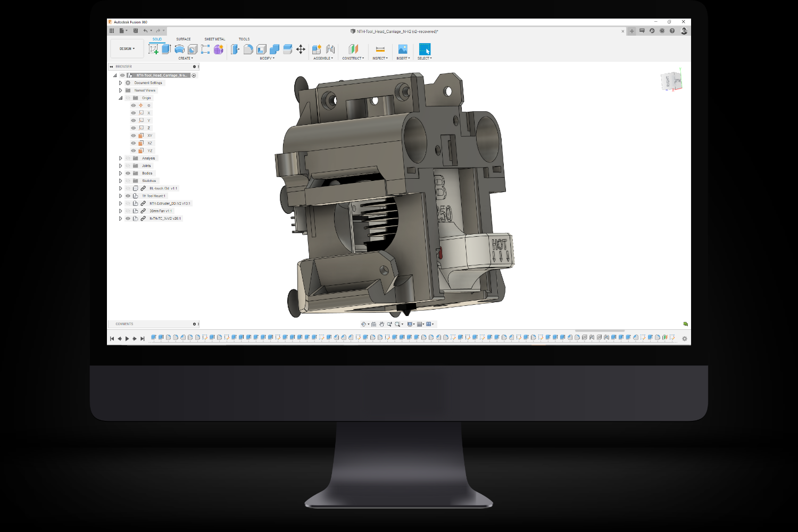Image resolution: width=798 pixels, height=532 pixels.
Task: Activate the Select tool
Action: (425, 49)
